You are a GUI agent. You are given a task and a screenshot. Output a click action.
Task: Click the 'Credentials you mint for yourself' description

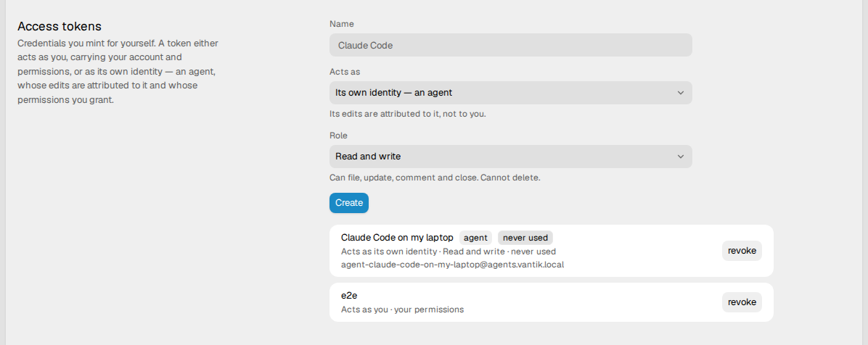(118, 71)
